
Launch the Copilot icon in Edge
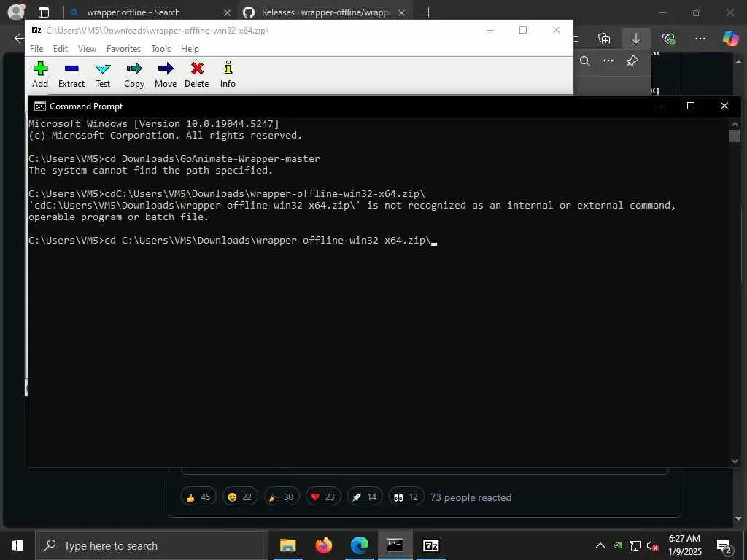coord(730,39)
